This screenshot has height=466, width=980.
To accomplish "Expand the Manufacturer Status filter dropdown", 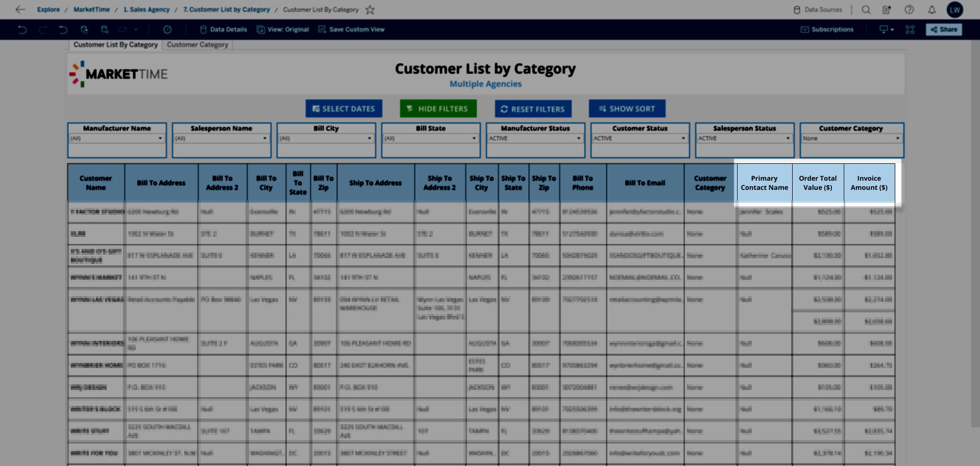I will pos(535,138).
